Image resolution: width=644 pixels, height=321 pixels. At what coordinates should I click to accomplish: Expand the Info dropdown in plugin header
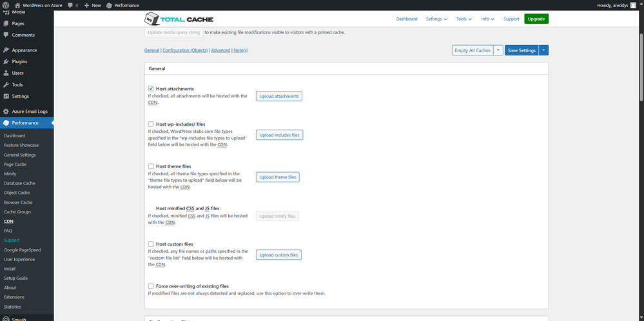coord(487,19)
